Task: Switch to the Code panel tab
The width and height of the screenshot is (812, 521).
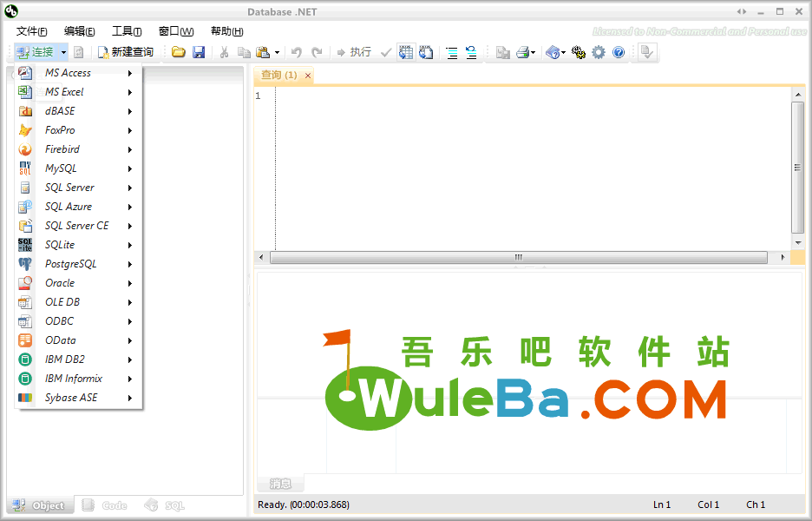Action: point(105,505)
